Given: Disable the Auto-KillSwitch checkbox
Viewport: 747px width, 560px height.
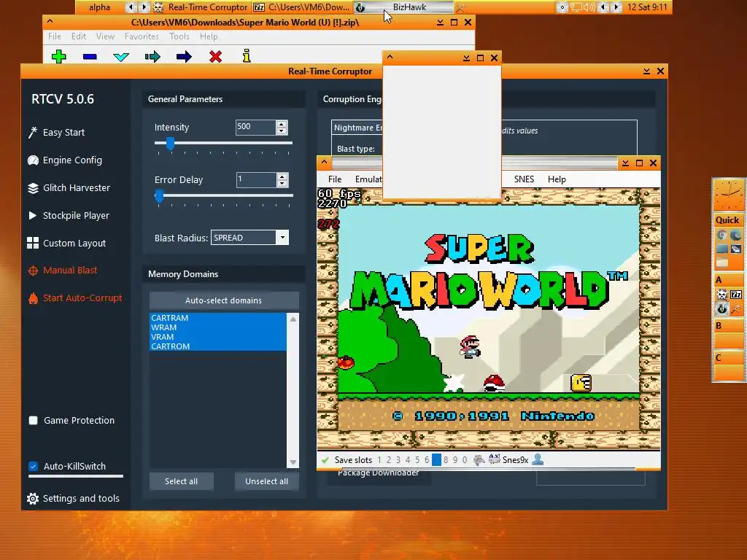Looking at the screenshot, I should coord(34,466).
